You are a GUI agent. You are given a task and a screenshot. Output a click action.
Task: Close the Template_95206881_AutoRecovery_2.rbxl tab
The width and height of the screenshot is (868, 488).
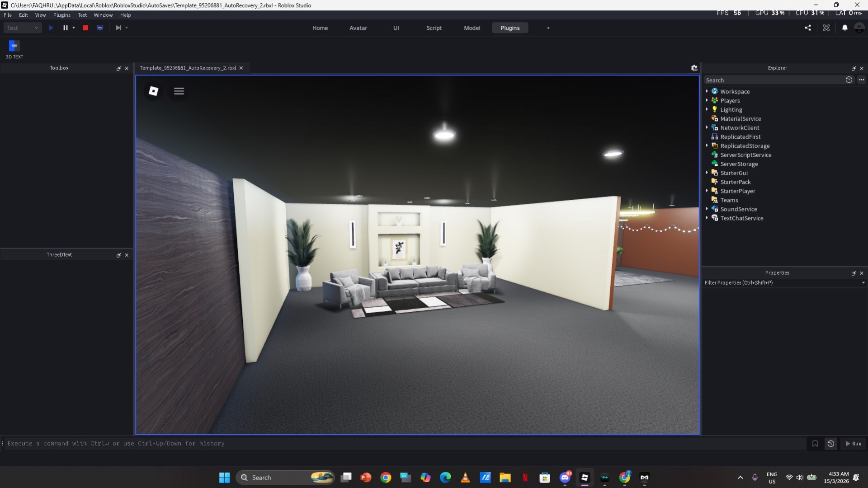click(241, 68)
